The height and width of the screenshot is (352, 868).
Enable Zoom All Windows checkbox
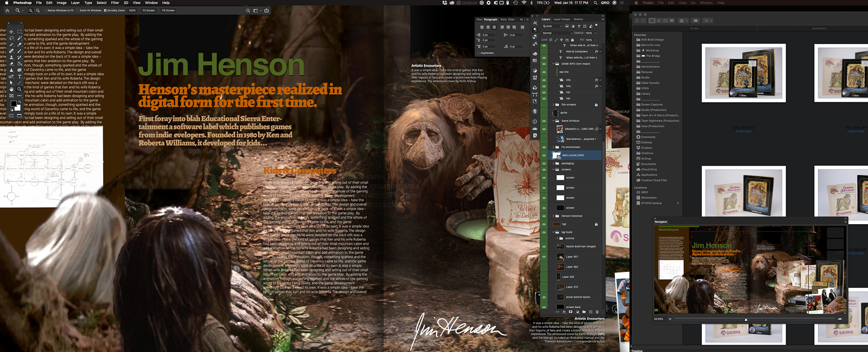click(78, 10)
